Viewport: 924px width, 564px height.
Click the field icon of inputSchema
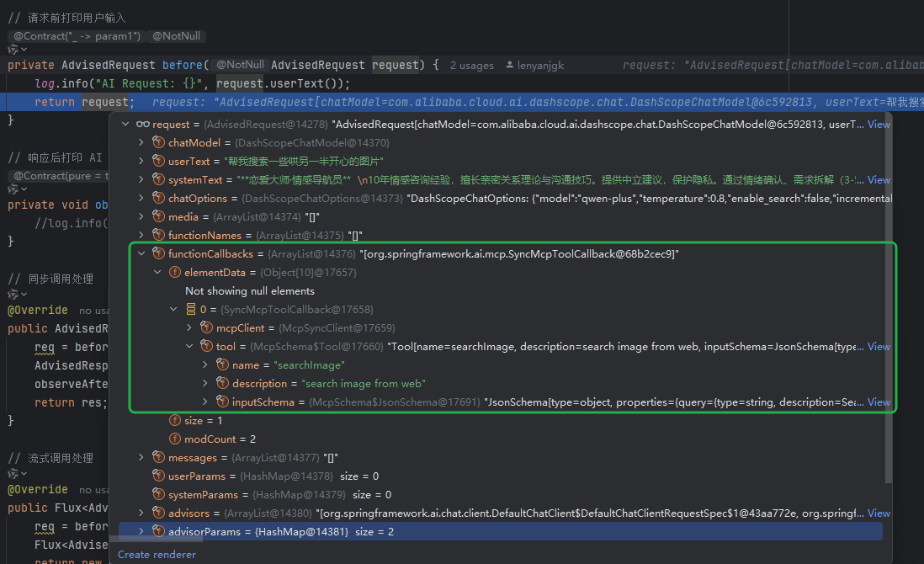click(222, 402)
